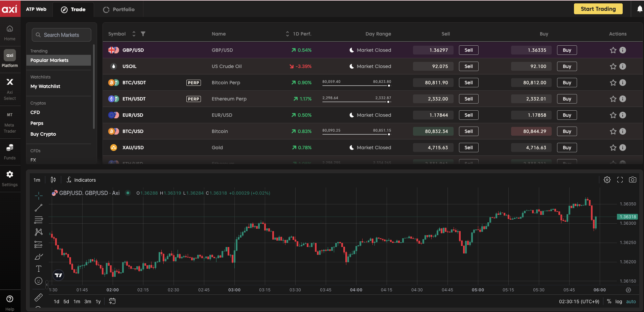
Task: Enter fullscreen chart mode
Action: click(x=620, y=180)
